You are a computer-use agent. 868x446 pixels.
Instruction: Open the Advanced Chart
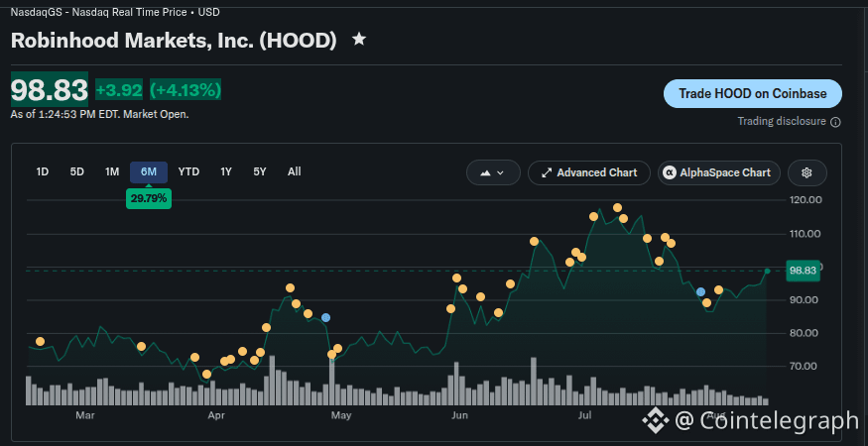pyautogui.click(x=589, y=172)
